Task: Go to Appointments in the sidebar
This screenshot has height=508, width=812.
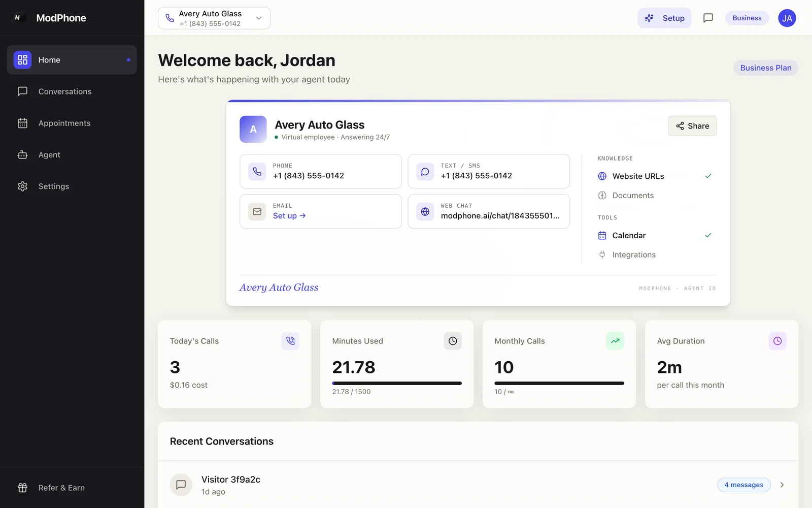Action: coord(72,123)
